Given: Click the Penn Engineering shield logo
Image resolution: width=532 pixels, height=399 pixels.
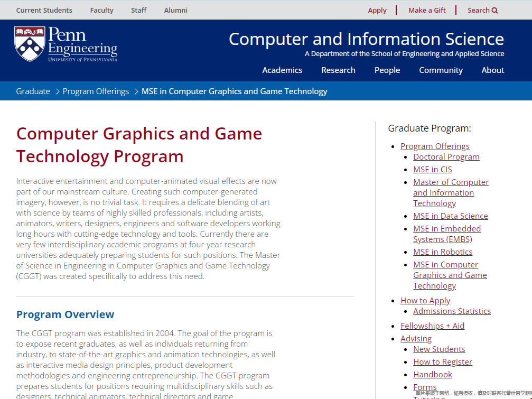Looking at the screenshot, I should point(30,44).
